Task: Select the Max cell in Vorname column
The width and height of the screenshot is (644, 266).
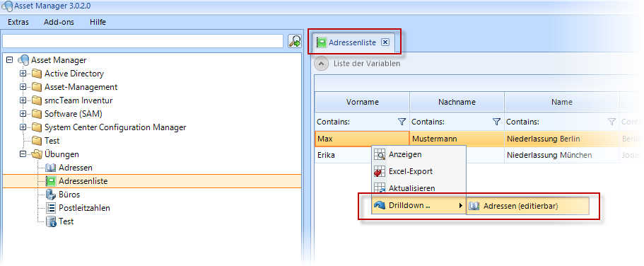Action: click(362, 139)
